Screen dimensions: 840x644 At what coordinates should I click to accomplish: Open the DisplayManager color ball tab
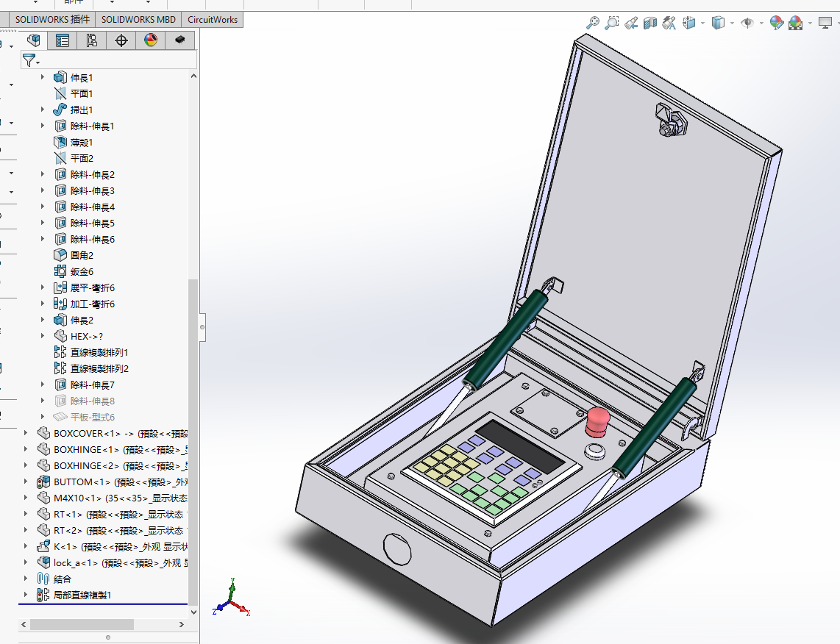click(x=151, y=40)
